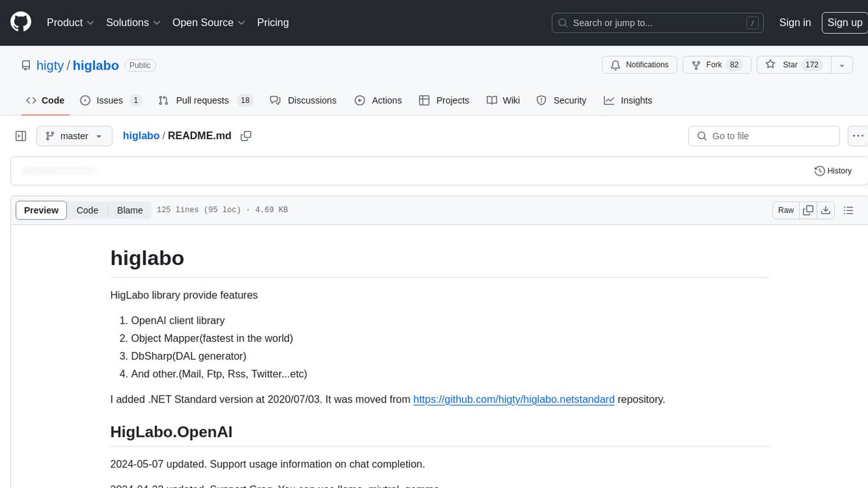This screenshot has height=488, width=868.
Task: Open the more file actions menu
Action: [858, 136]
